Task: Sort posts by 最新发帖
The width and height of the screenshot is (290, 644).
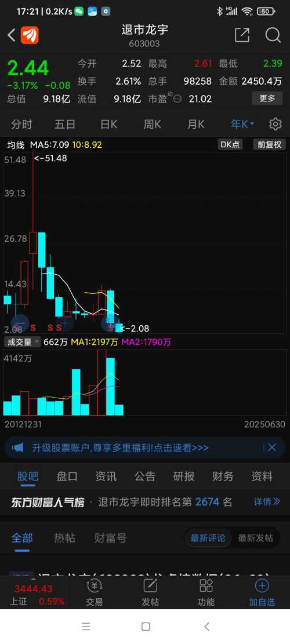Action: coord(256,537)
